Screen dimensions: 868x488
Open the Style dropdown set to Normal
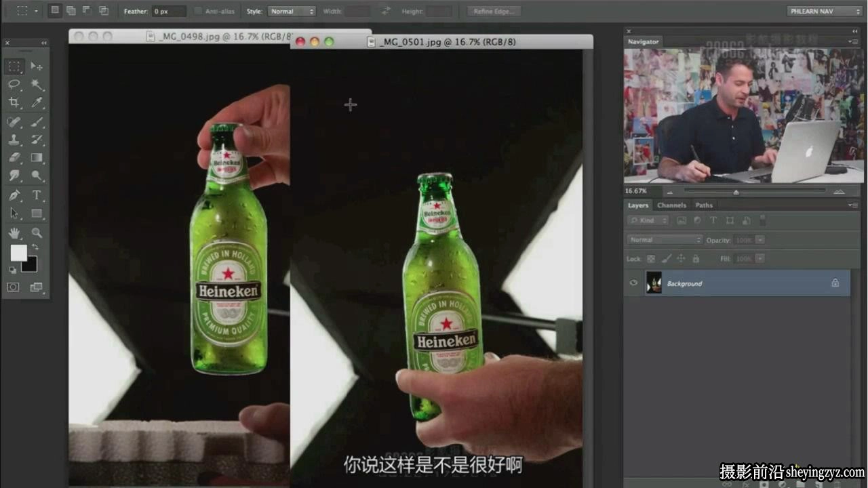point(292,12)
